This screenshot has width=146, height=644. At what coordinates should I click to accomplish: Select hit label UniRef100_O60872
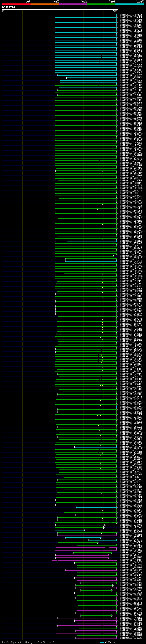131,186
